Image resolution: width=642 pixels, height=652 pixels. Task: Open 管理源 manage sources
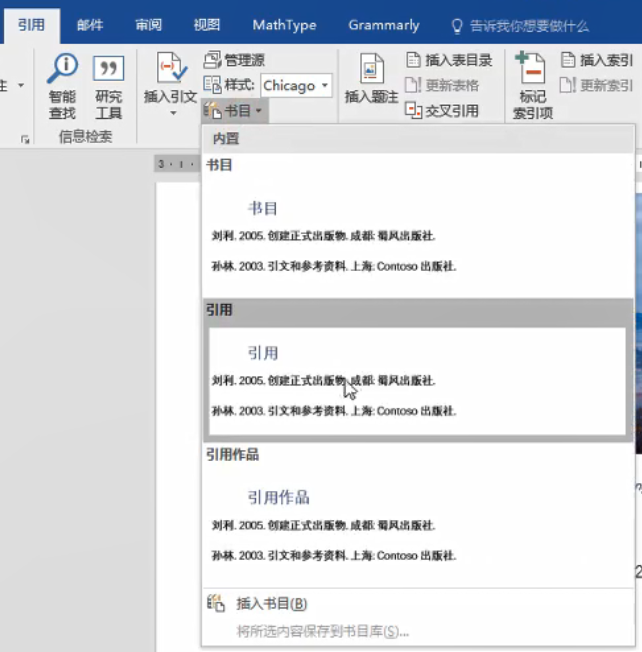(x=235, y=60)
